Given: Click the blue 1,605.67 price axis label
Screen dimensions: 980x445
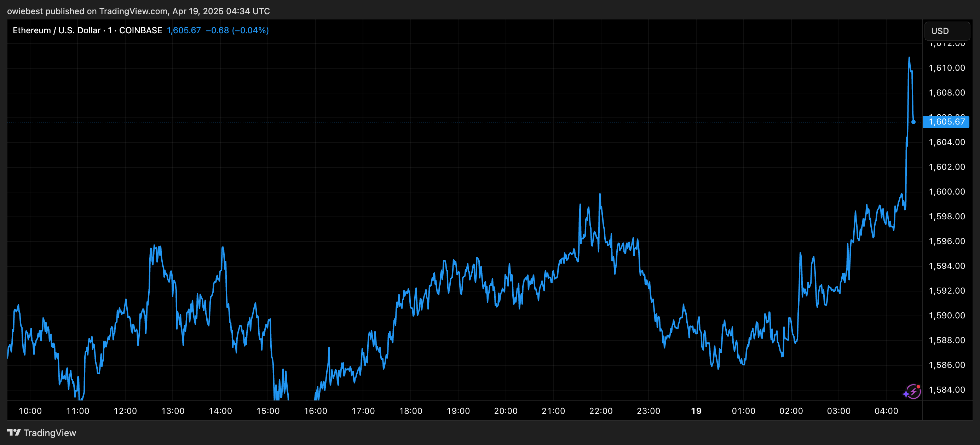Looking at the screenshot, I should [x=946, y=122].
